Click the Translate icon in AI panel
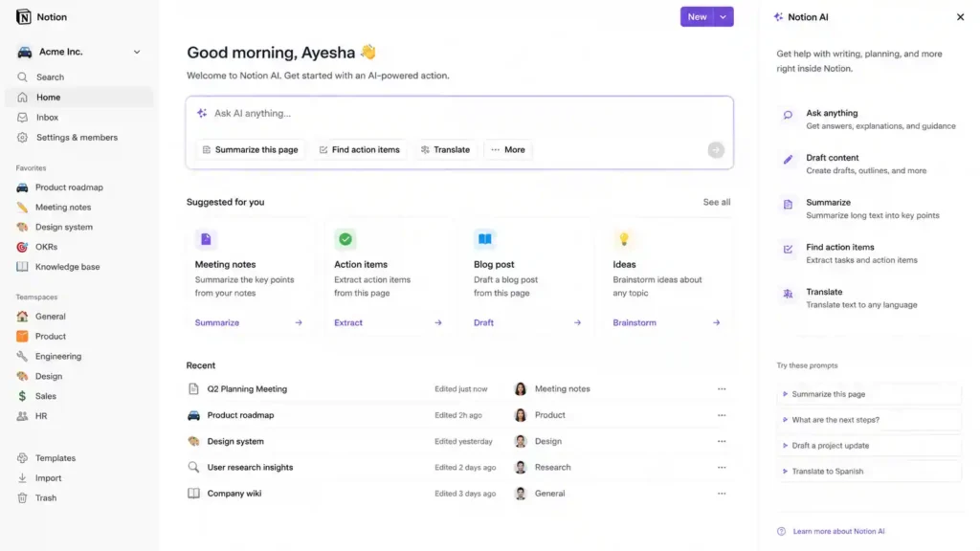This screenshot has width=980, height=551. pyautogui.click(x=788, y=294)
